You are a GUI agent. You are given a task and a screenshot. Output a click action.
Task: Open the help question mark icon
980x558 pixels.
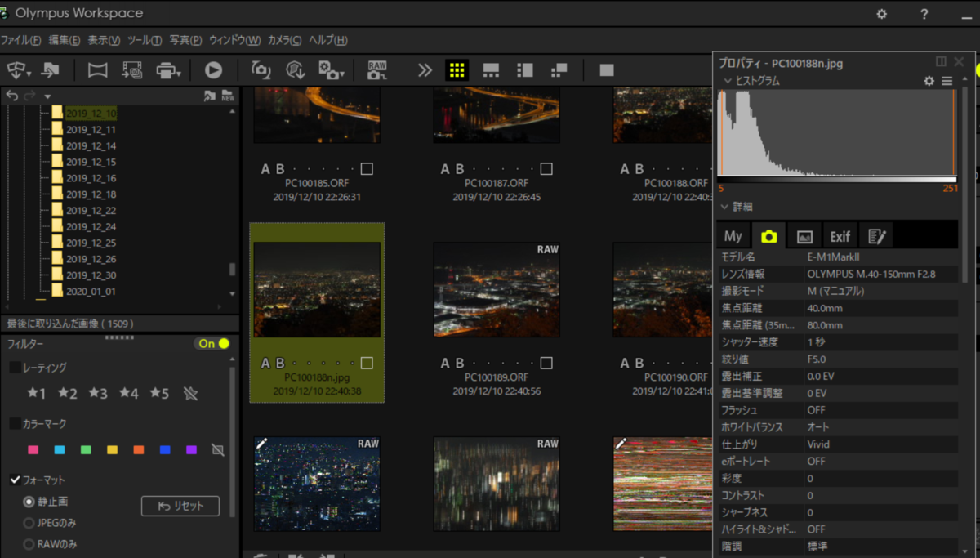pos(924,14)
